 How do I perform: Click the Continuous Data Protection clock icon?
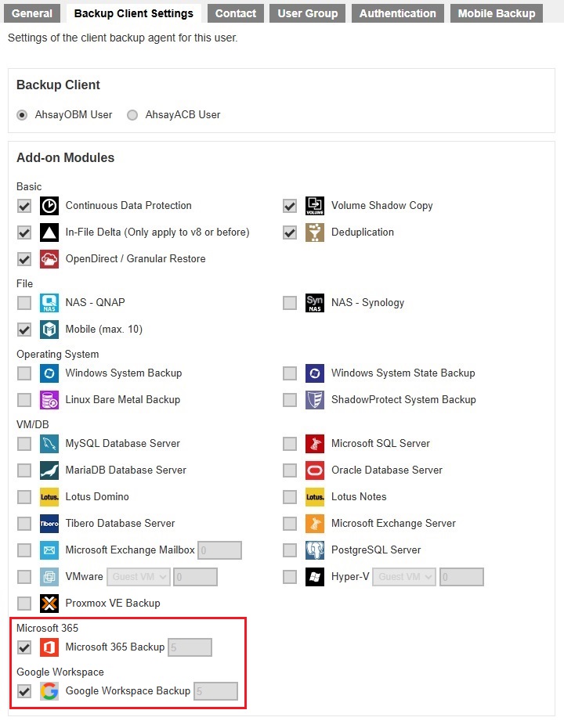pyautogui.click(x=49, y=206)
